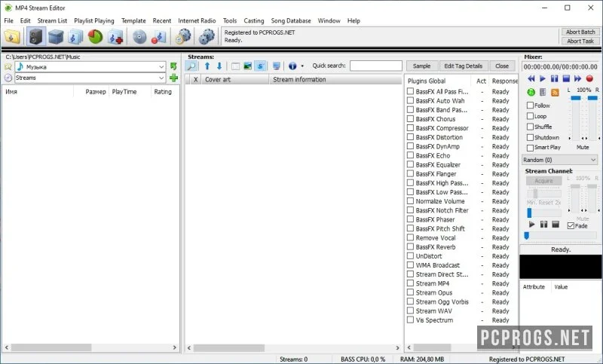Check the BassFX Echo plugin
This screenshot has height=364, width=603.
click(x=410, y=155)
